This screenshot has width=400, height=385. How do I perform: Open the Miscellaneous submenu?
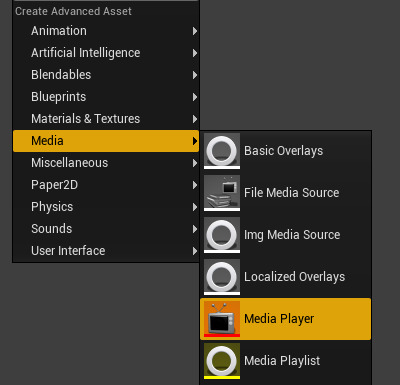pos(106,163)
